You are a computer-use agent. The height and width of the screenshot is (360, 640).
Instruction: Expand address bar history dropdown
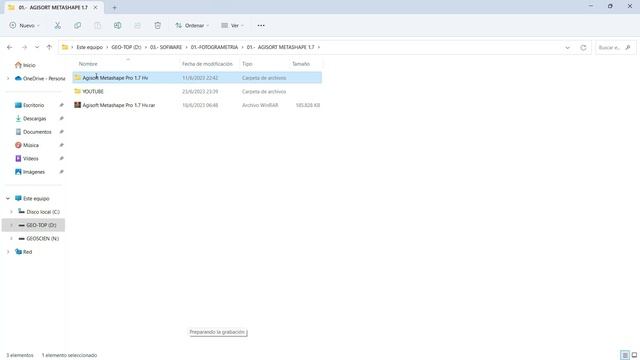(x=567, y=47)
